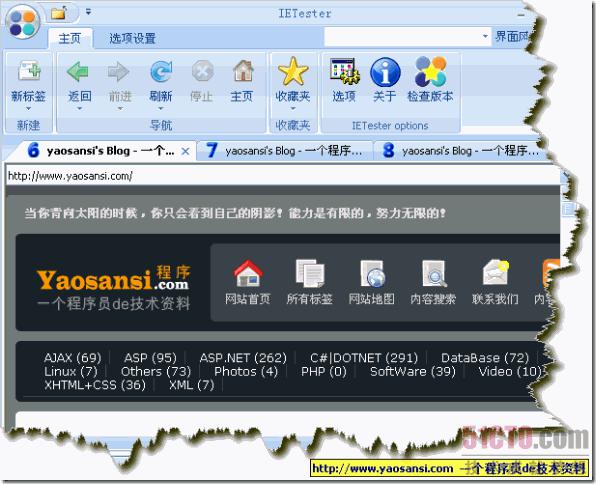596x484 pixels.
Task: Open the quick access toolbar customize arrow
Action: point(88,12)
